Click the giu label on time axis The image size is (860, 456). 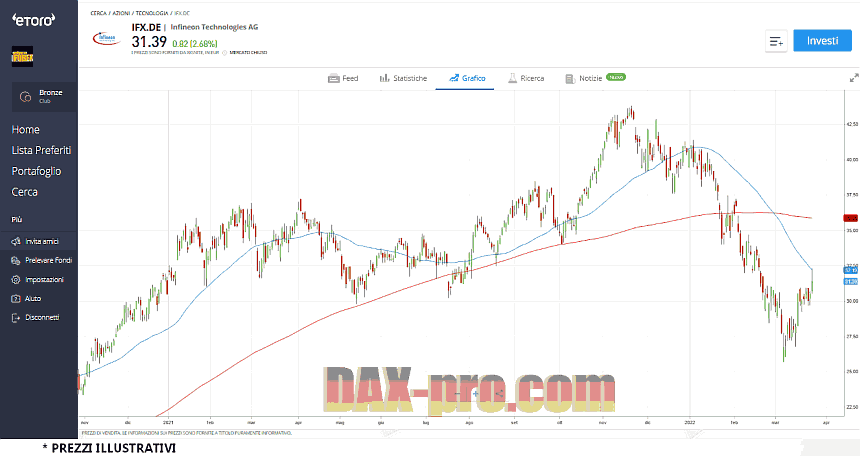[x=381, y=423]
